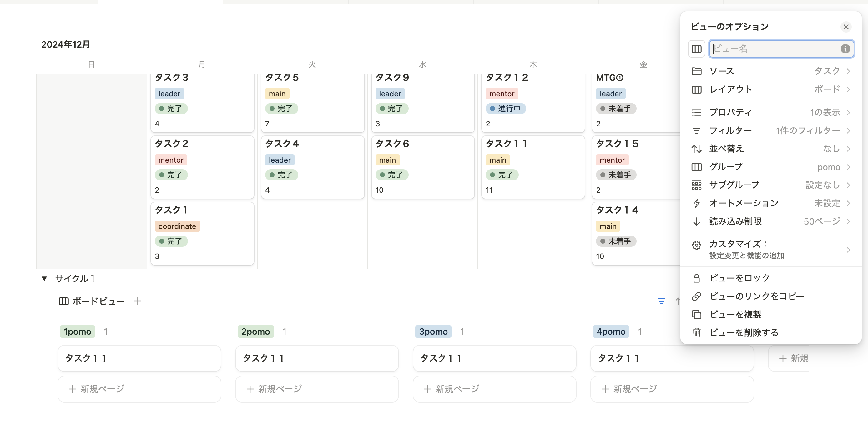Click ビューのリンクをコピー
This screenshot has height=441, width=868.
756,296
